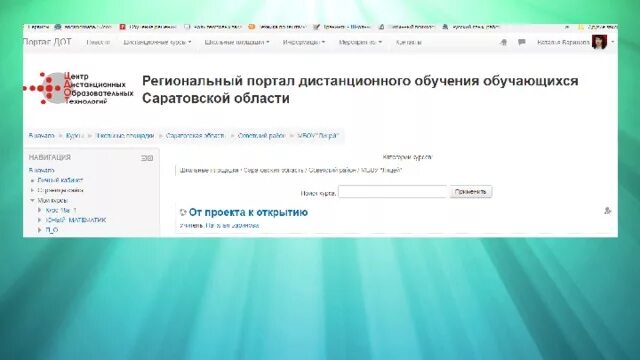This screenshot has height=360, width=640.
Task: Open the Контакты menu item
Action: pyautogui.click(x=409, y=42)
